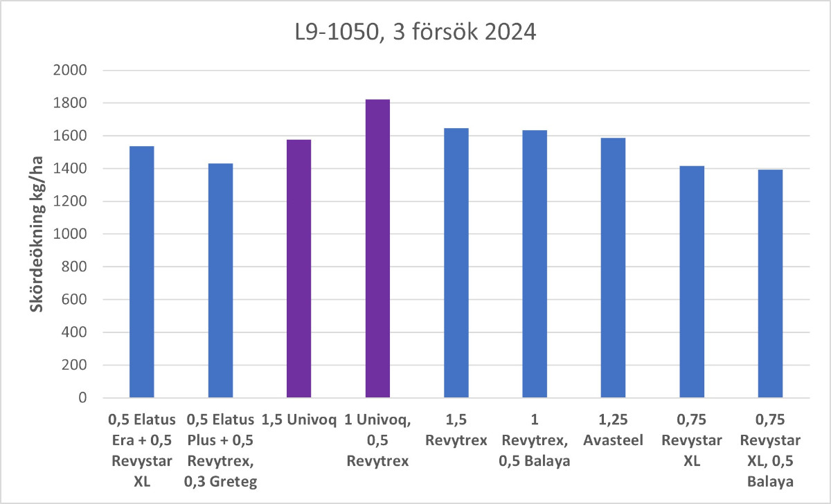
Task: Select the y-axis title "Skördeökning kg/ha"
Action: coord(37,234)
